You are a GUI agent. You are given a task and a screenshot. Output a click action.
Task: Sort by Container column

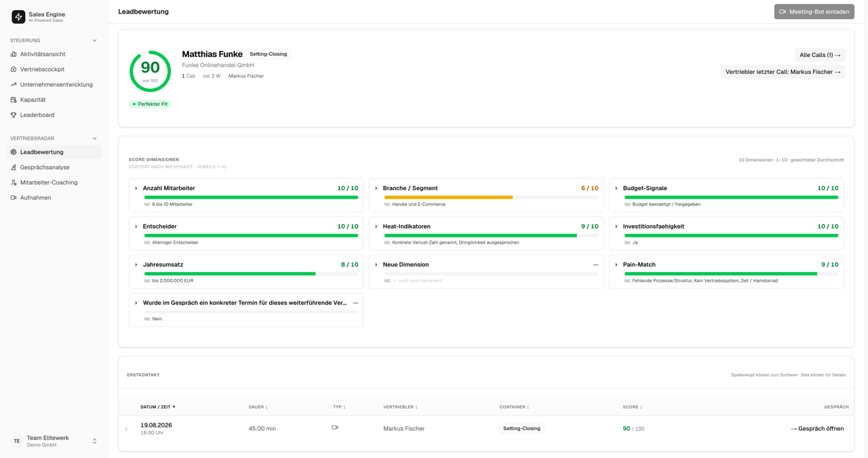point(514,407)
